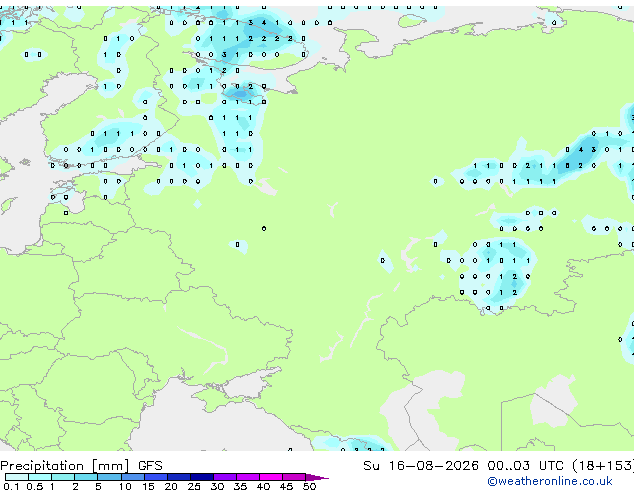Click the "Precipitation [mm] GFS" title text
This screenshot has height=490, width=634.
pyautogui.click(x=81, y=466)
